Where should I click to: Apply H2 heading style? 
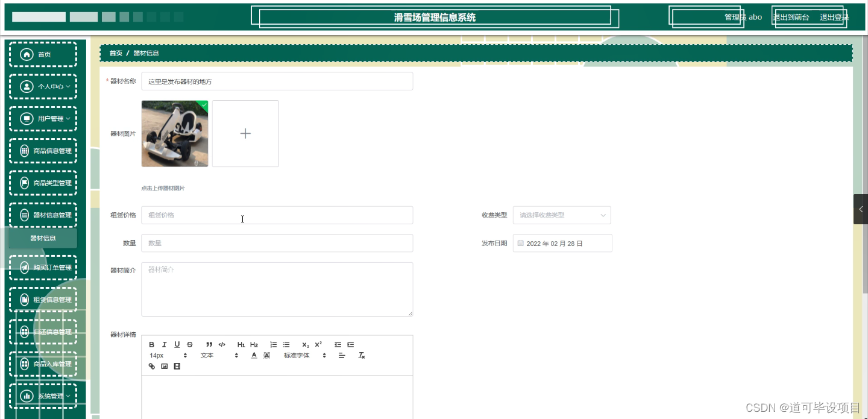click(x=254, y=345)
